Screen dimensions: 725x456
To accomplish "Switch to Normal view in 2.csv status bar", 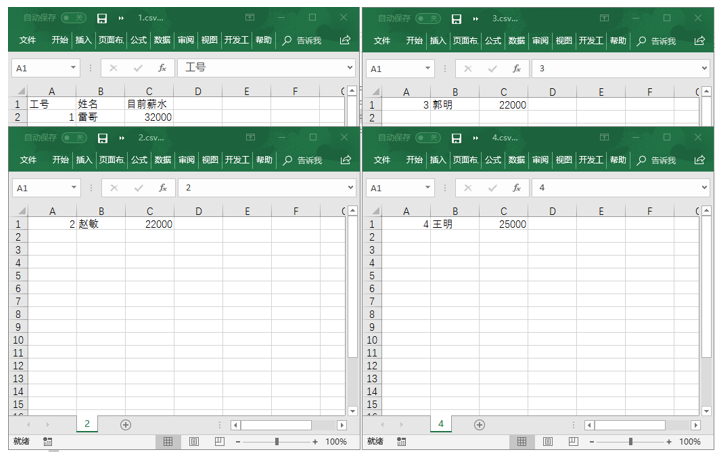I will 168,442.
